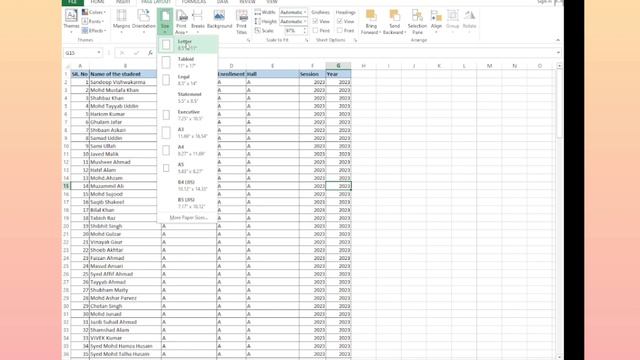
Task: Open the Print Area menu
Action: [181, 22]
